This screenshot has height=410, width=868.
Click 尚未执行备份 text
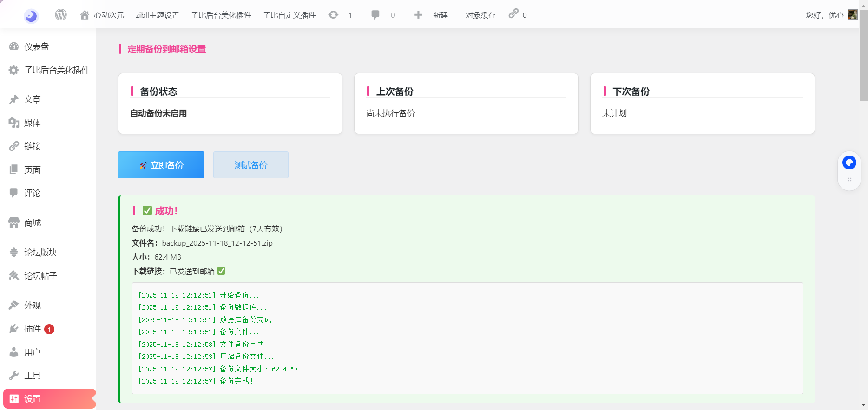pos(390,113)
